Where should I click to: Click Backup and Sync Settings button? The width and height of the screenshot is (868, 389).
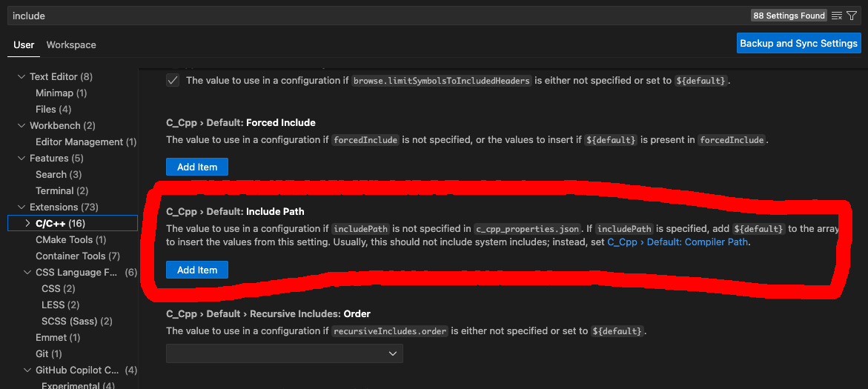tap(799, 43)
